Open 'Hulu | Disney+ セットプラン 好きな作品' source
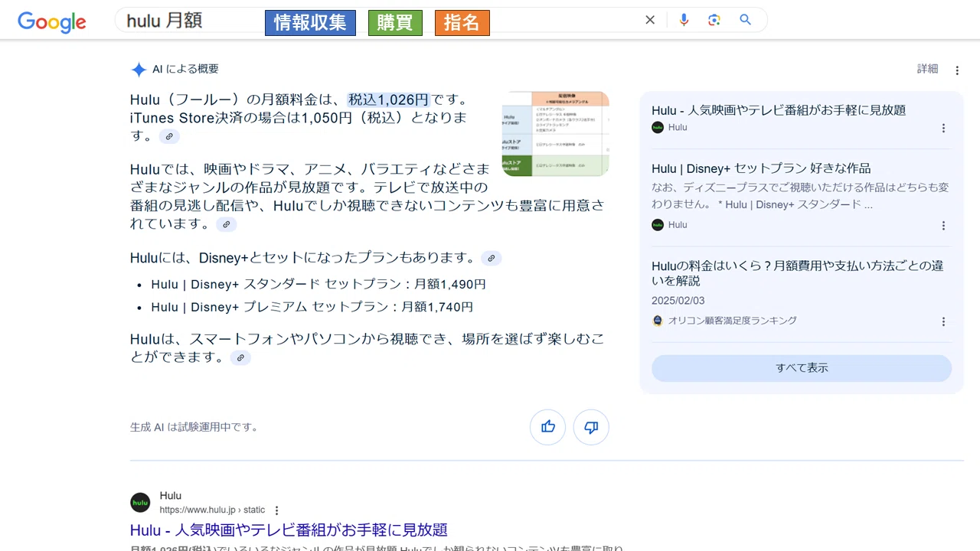 [x=761, y=168]
